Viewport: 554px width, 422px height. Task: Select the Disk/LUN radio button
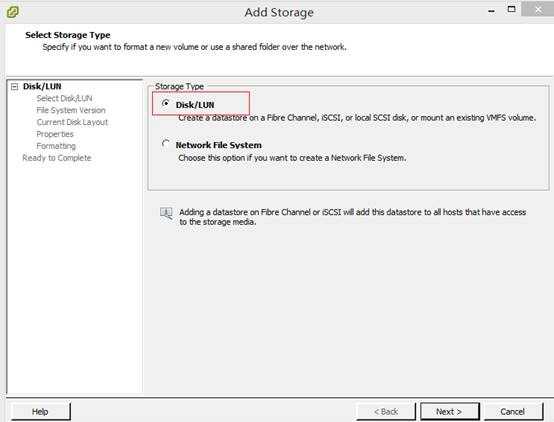click(165, 104)
